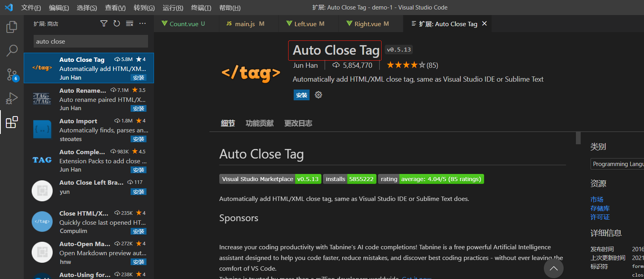Click the star rating (85) of extension

click(x=412, y=65)
